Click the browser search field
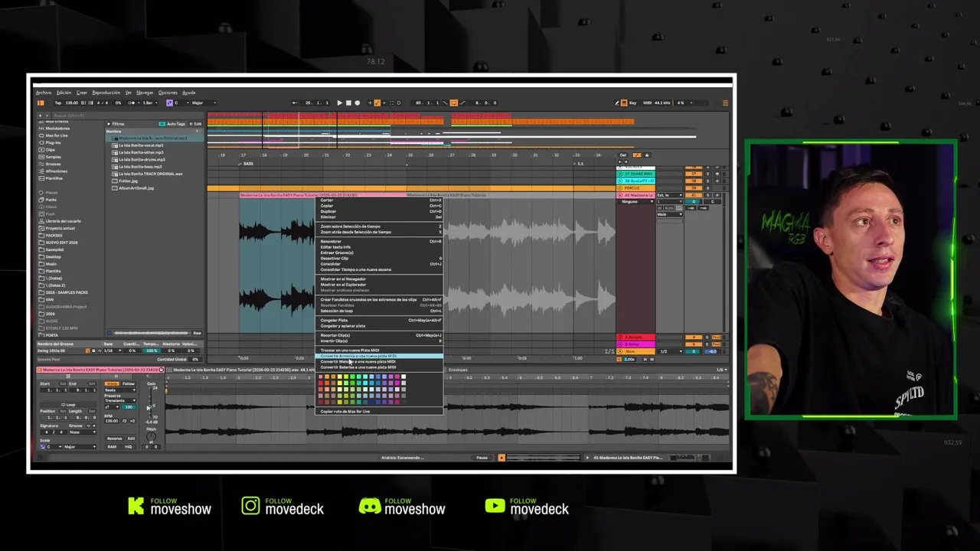980x551 pixels. coord(126,116)
